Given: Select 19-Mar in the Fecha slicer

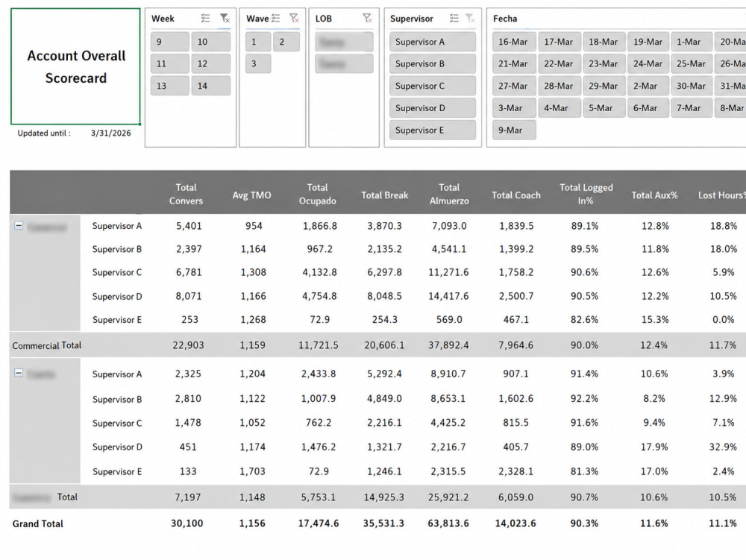Looking at the screenshot, I should (648, 42).
